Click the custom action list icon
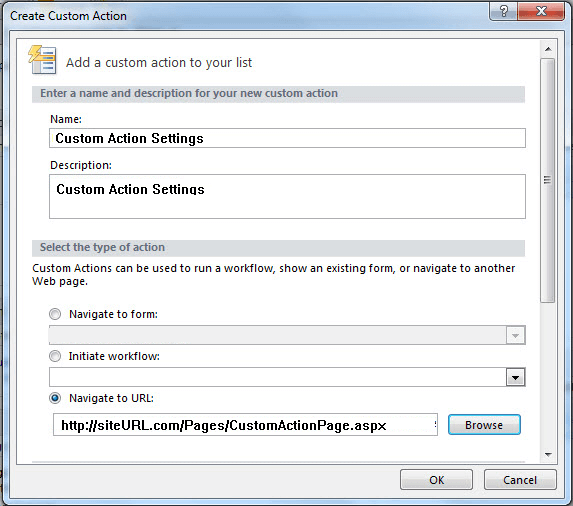 pyautogui.click(x=42, y=60)
